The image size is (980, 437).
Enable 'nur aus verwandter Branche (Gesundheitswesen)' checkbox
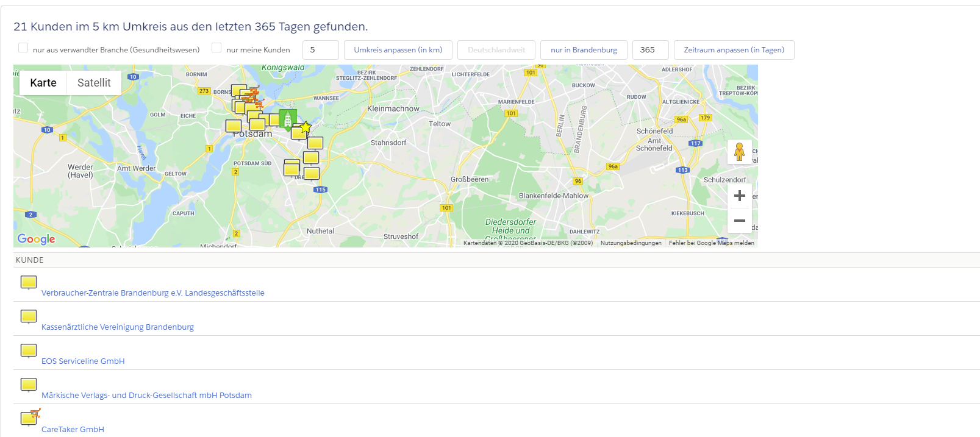tap(23, 48)
